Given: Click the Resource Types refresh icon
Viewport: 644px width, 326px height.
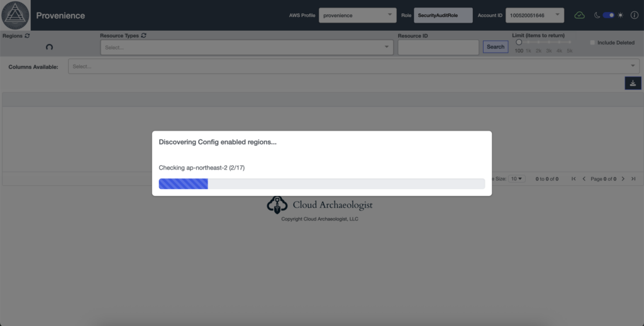Looking at the screenshot, I should click(144, 36).
